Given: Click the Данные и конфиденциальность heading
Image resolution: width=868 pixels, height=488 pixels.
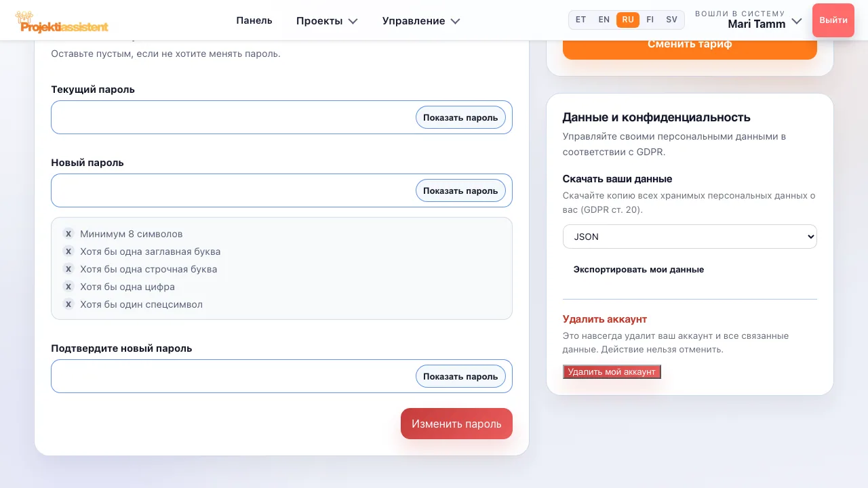Looking at the screenshot, I should 656,117.
